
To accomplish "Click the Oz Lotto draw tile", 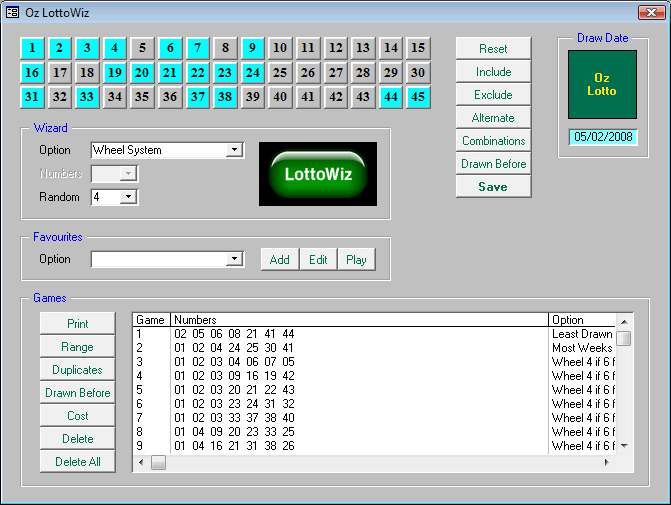I will coord(603,84).
